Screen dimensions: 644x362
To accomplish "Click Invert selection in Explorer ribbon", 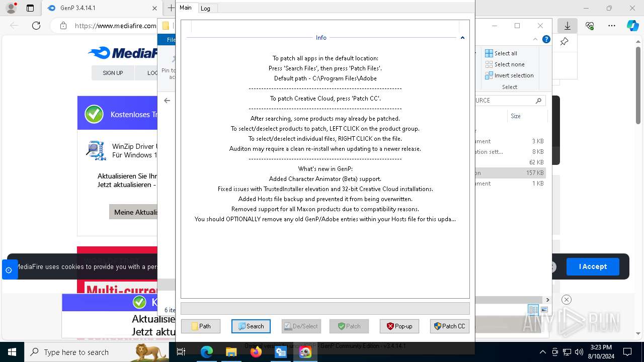I will tap(509, 75).
